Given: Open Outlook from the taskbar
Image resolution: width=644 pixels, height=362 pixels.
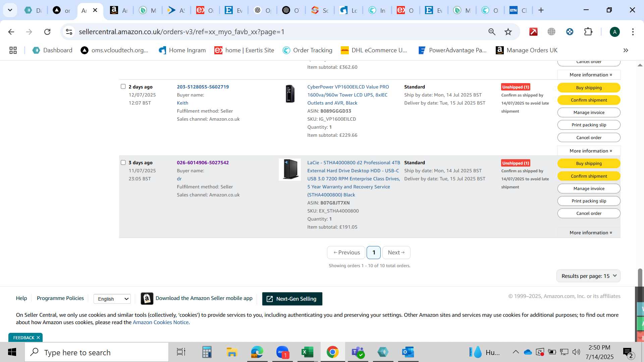Looking at the screenshot, I should 408,352.
